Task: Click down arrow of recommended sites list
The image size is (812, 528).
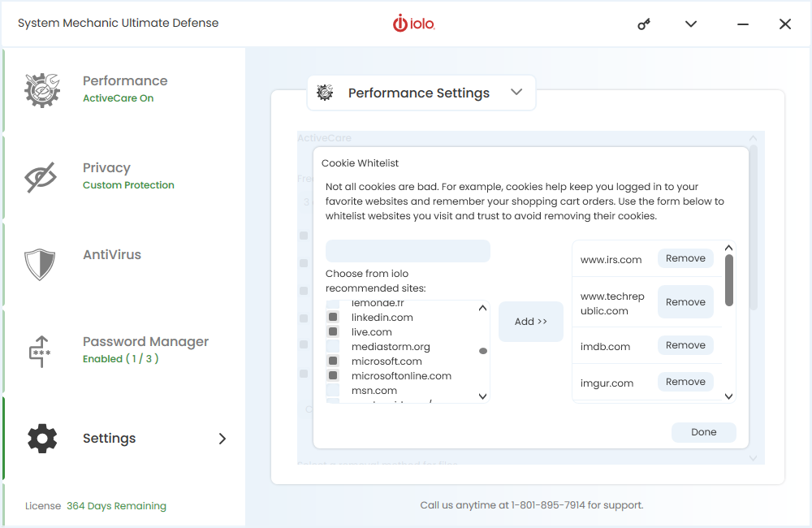Action: 482,396
